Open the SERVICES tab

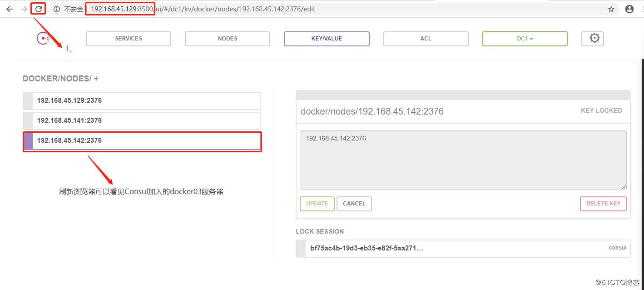(x=129, y=39)
